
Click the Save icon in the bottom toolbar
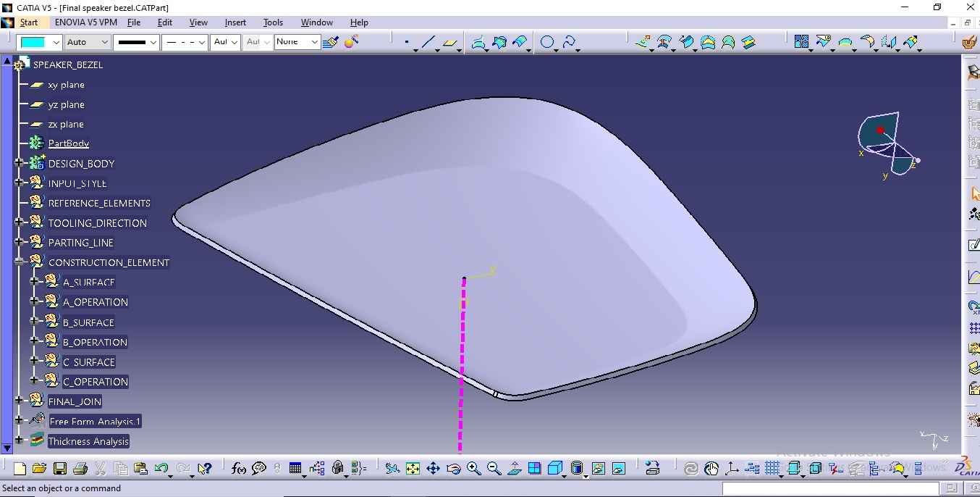59,469
